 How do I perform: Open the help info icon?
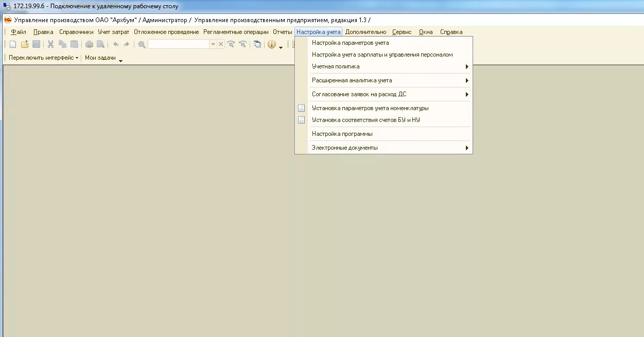point(272,44)
